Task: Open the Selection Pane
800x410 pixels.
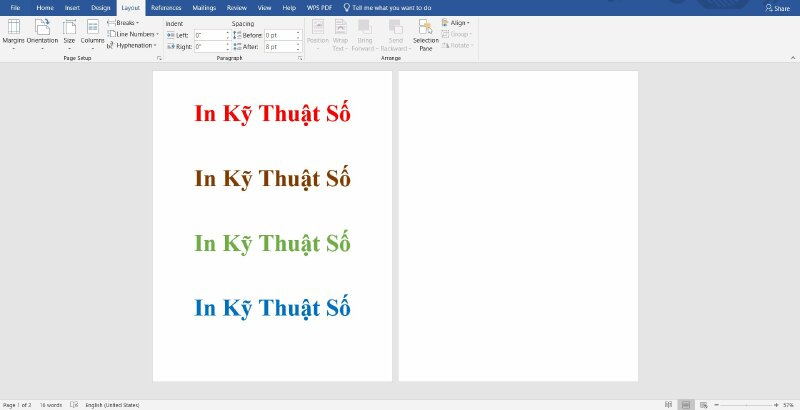Action: [x=426, y=35]
